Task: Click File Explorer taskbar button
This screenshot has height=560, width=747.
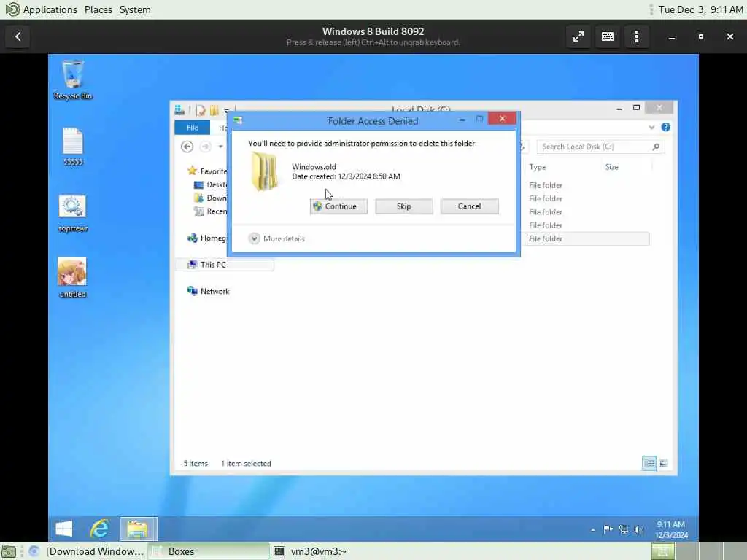Action: [x=138, y=529]
